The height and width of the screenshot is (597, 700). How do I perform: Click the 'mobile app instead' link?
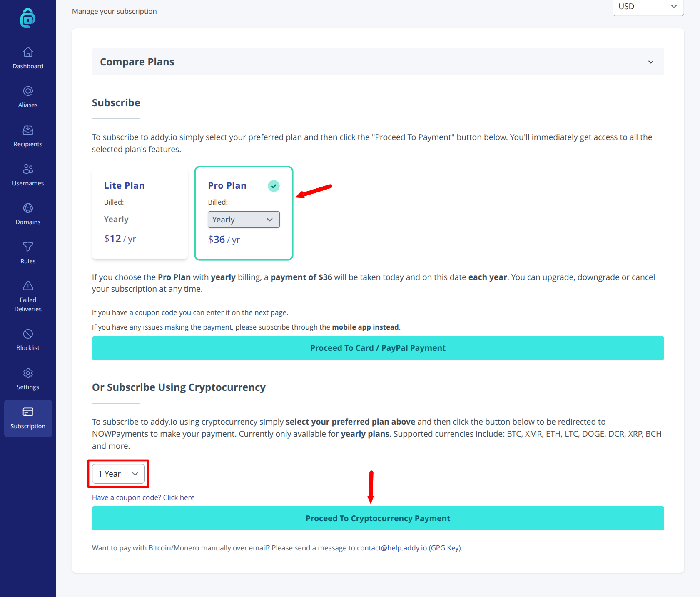point(365,327)
